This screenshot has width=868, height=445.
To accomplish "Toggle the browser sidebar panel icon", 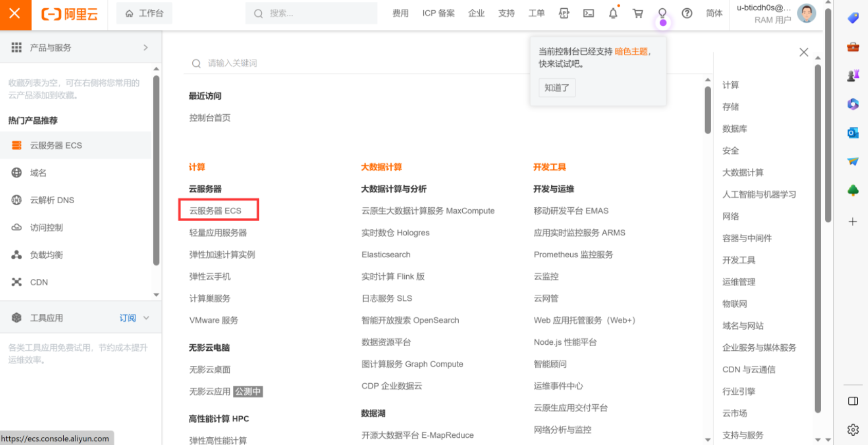I will [853, 401].
